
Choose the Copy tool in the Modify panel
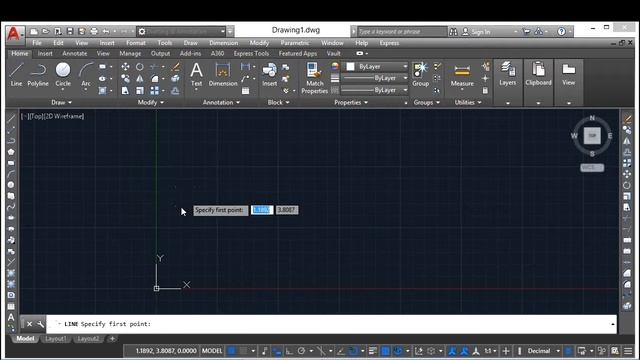pyautogui.click(x=125, y=78)
